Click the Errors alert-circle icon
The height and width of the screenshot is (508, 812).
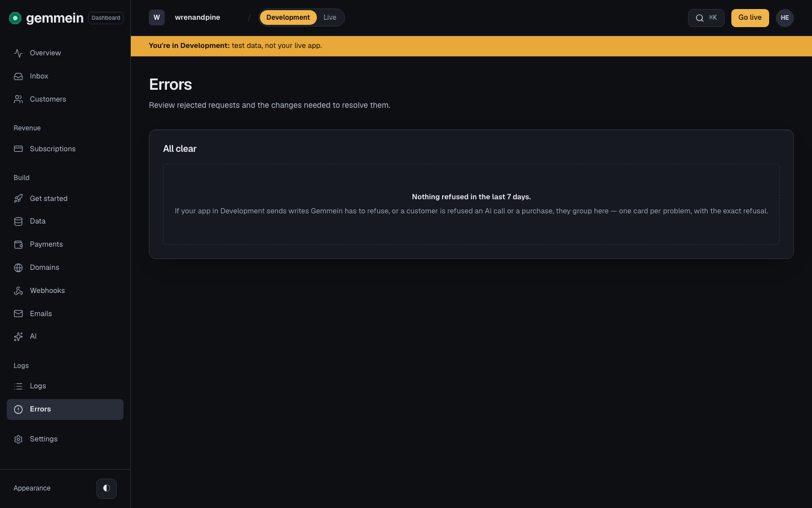[19, 409]
